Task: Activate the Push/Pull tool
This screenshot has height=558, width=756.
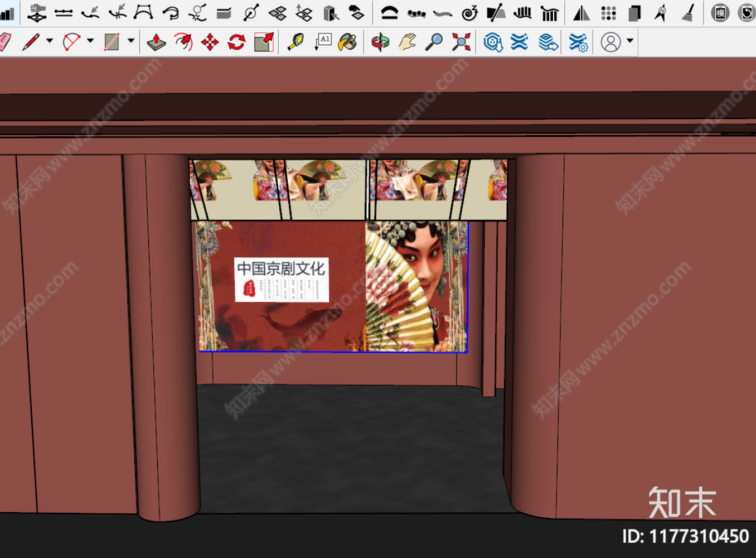Action: coord(156,42)
